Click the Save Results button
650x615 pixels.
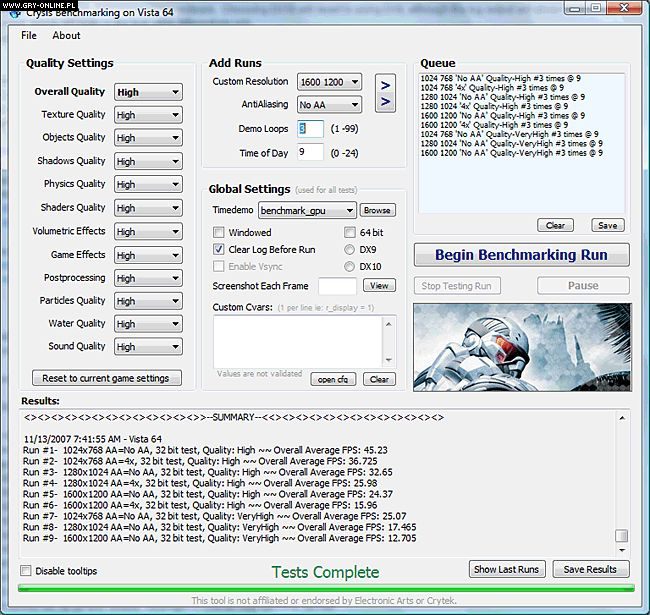591,569
